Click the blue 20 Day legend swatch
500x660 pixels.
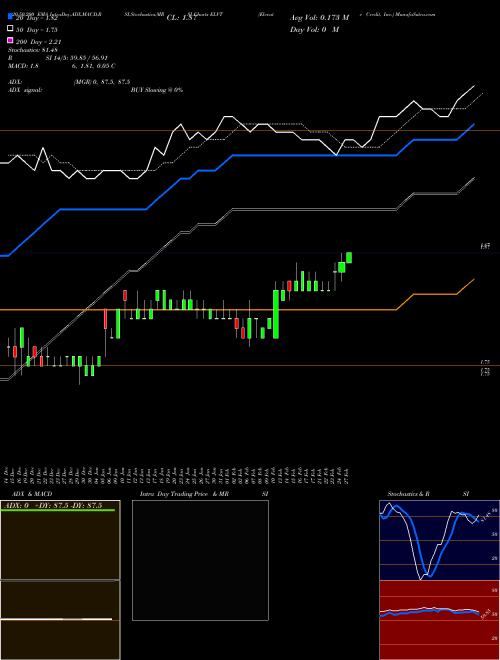coord(10,17)
